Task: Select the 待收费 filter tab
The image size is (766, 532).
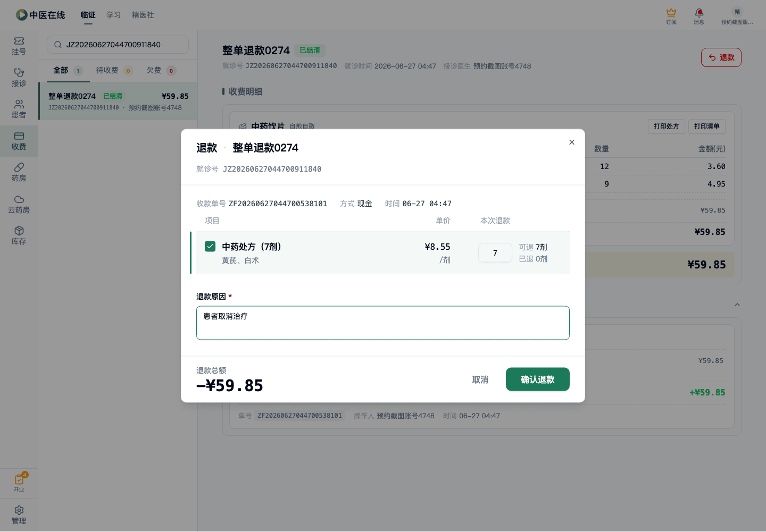Action: [114, 70]
